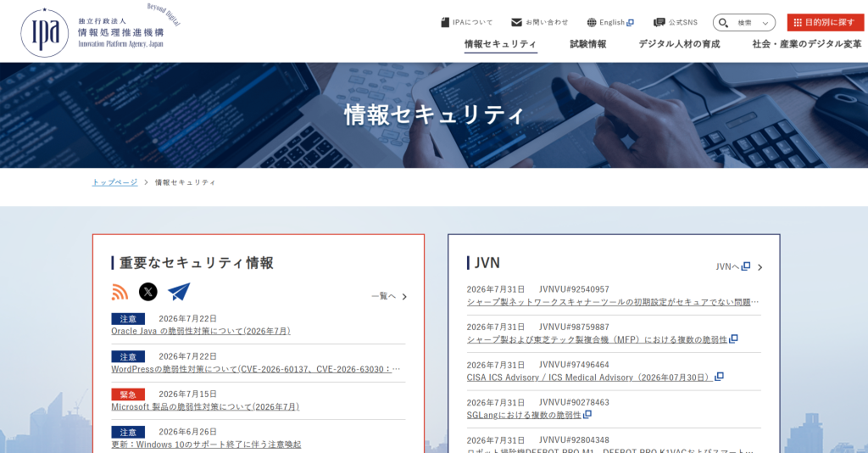868x453 pixels.
Task: Click the IPA logo
Action: click(100, 30)
